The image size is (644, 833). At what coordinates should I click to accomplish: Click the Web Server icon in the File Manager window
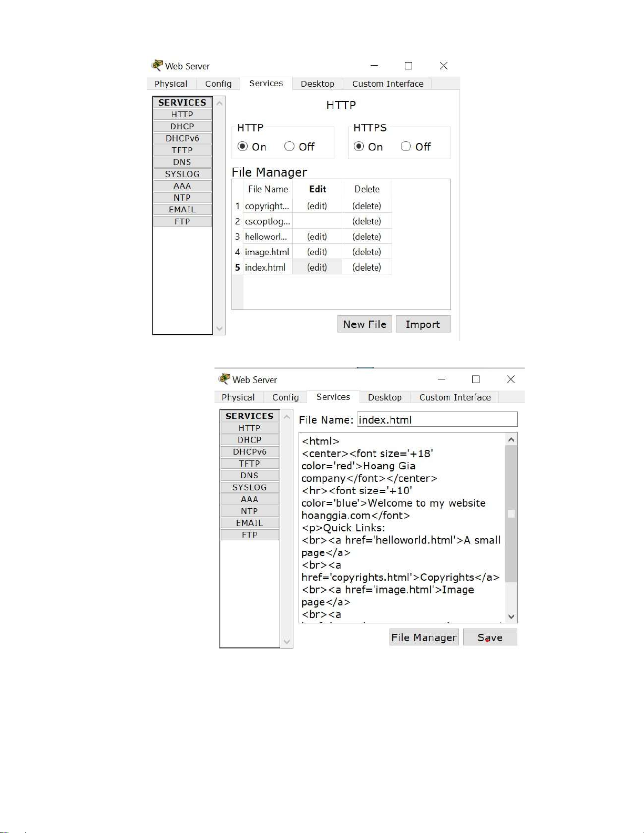pyautogui.click(x=157, y=65)
